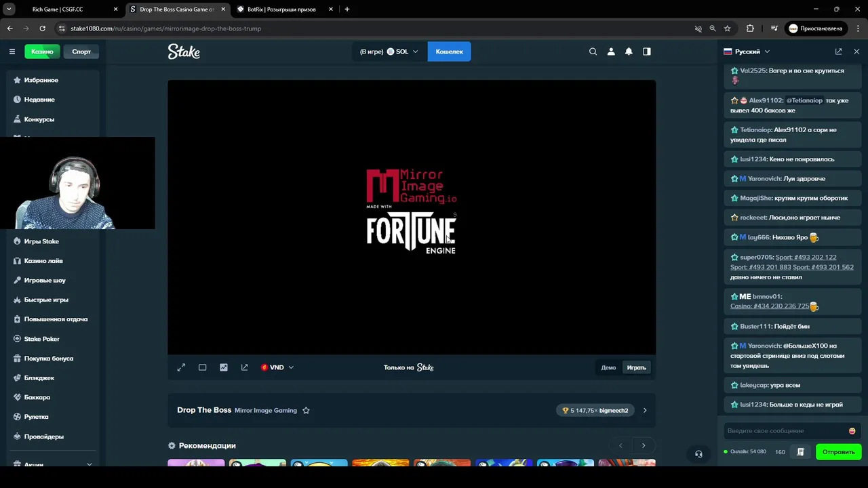Open Недавние in sidebar
This screenshot has height=488, width=868.
click(x=53, y=100)
